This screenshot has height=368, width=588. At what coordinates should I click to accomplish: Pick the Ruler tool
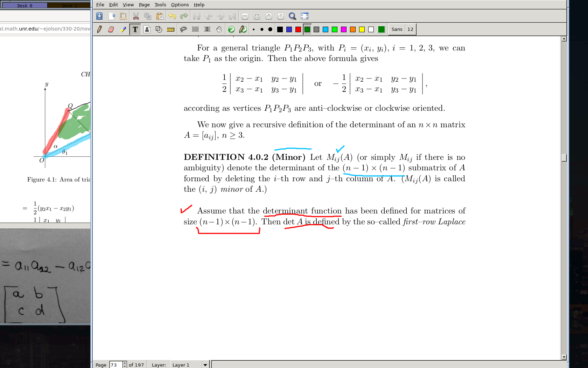pos(170,29)
